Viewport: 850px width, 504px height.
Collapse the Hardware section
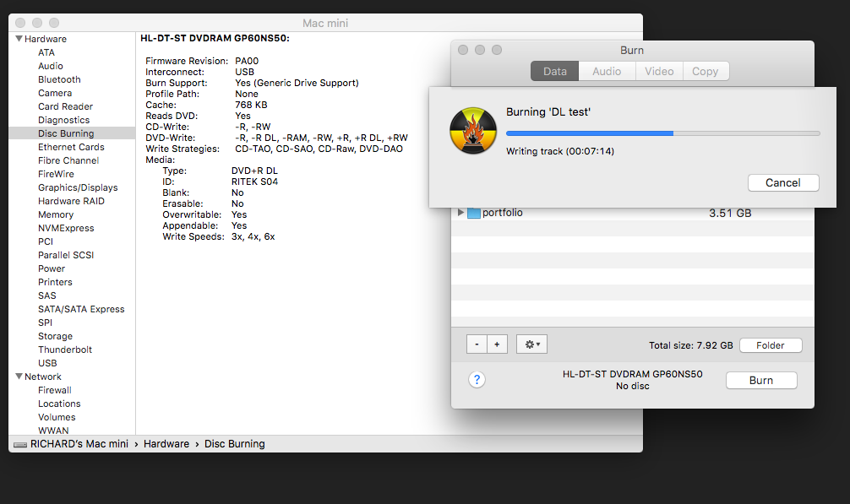19,39
